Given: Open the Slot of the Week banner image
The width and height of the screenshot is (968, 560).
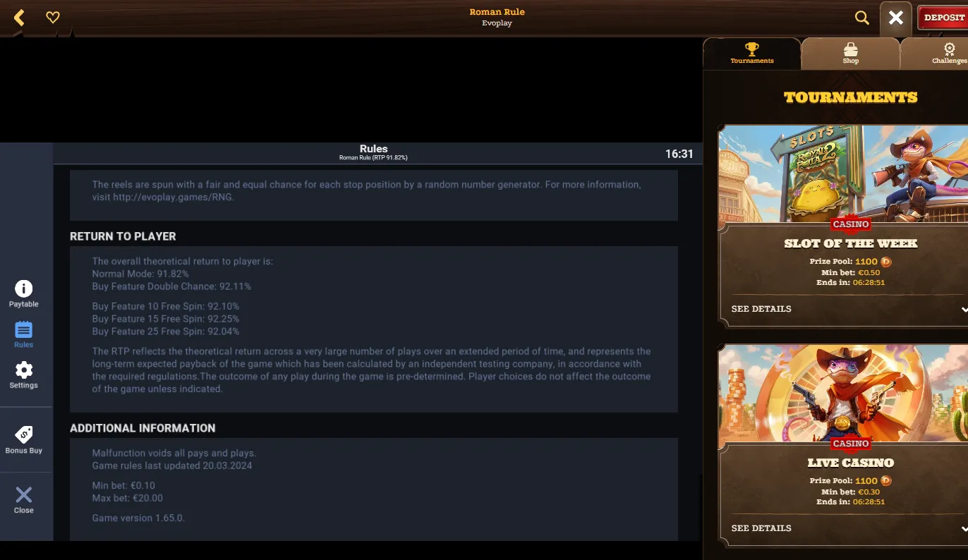Looking at the screenshot, I should point(843,174).
